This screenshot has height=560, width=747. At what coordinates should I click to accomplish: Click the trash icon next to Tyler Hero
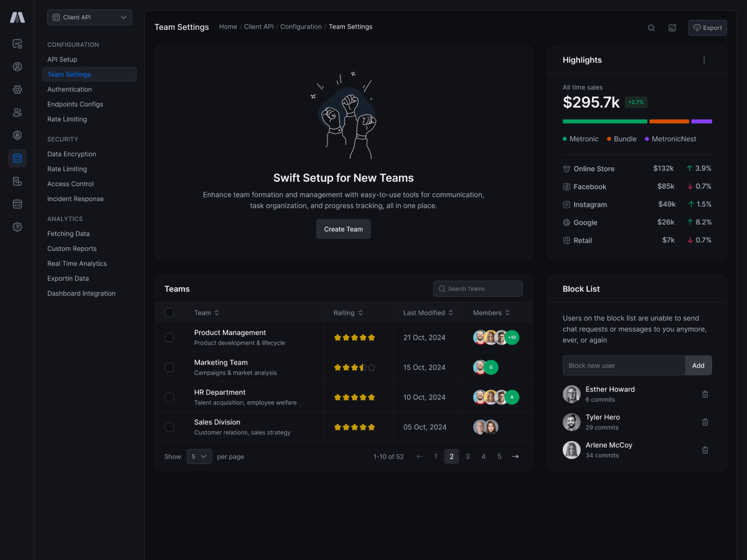pos(705,422)
